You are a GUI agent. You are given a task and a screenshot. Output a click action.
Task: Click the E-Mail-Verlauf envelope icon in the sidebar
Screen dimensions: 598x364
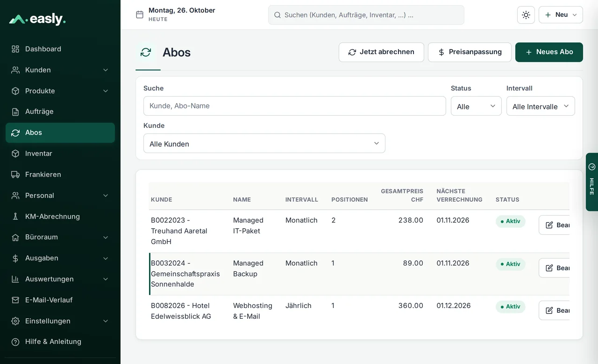tap(15, 300)
